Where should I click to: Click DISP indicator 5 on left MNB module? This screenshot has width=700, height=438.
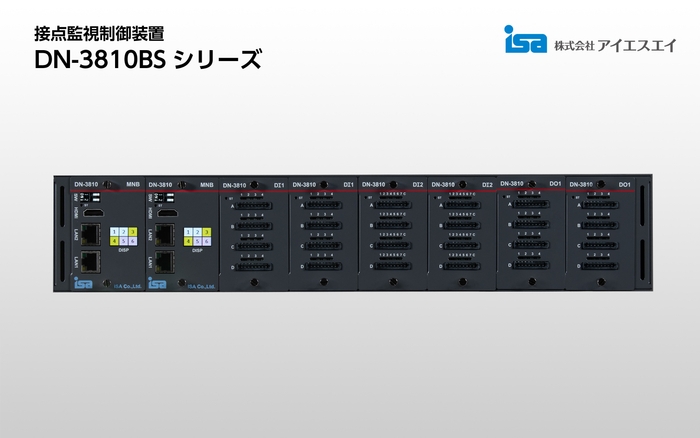(123, 242)
